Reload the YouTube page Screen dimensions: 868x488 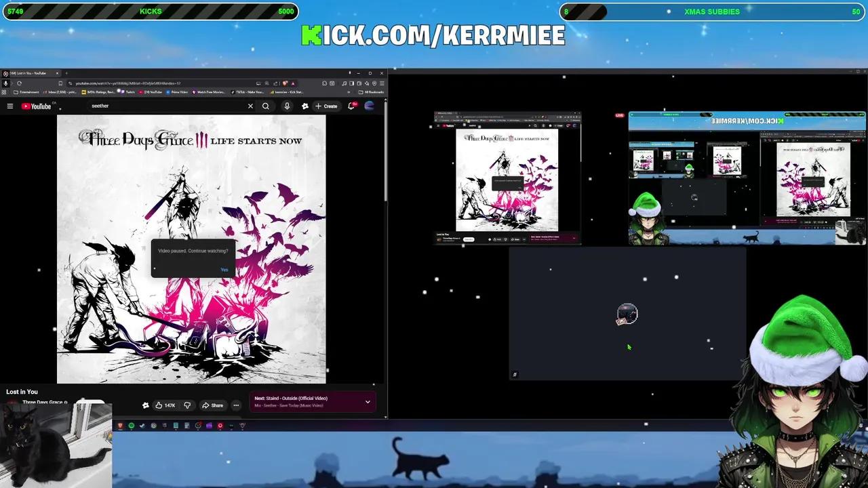[19, 83]
